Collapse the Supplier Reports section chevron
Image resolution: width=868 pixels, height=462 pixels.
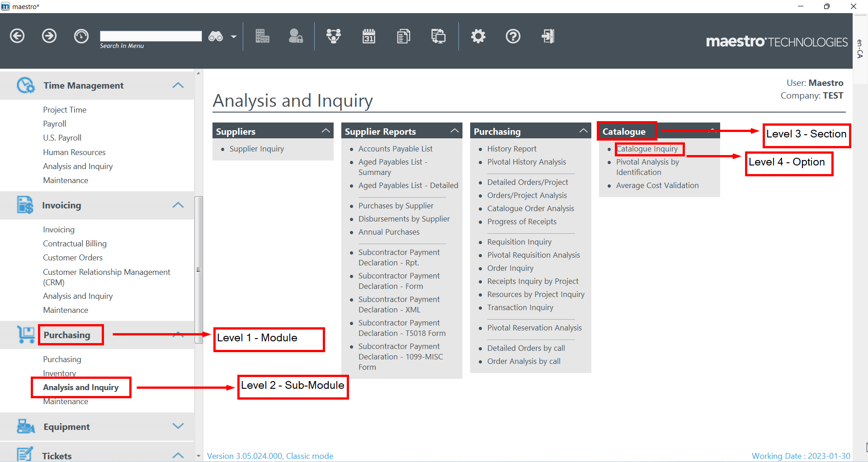click(454, 131)
